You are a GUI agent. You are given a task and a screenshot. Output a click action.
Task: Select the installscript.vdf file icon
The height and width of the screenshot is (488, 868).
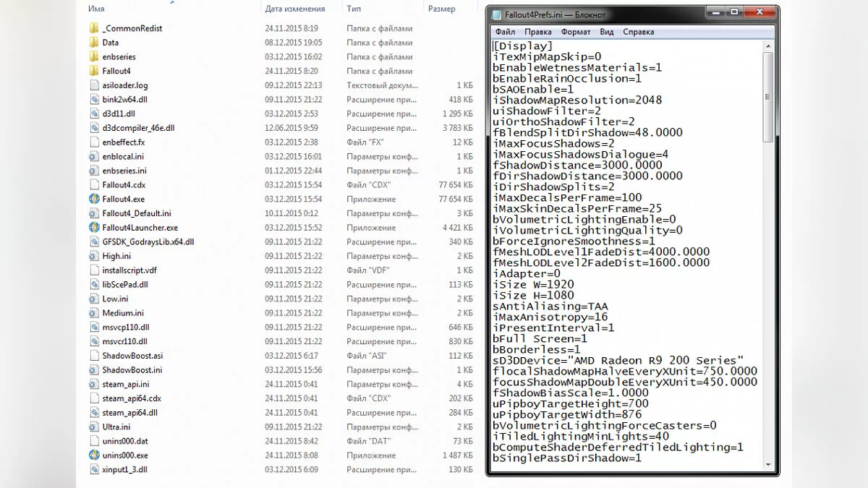pyautogui.click(x=94, y=270)
